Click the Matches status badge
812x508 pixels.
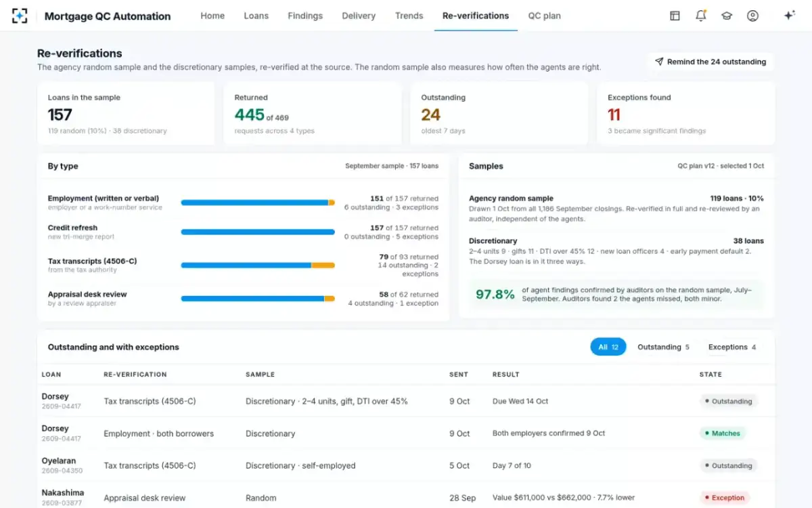[723, 433]
